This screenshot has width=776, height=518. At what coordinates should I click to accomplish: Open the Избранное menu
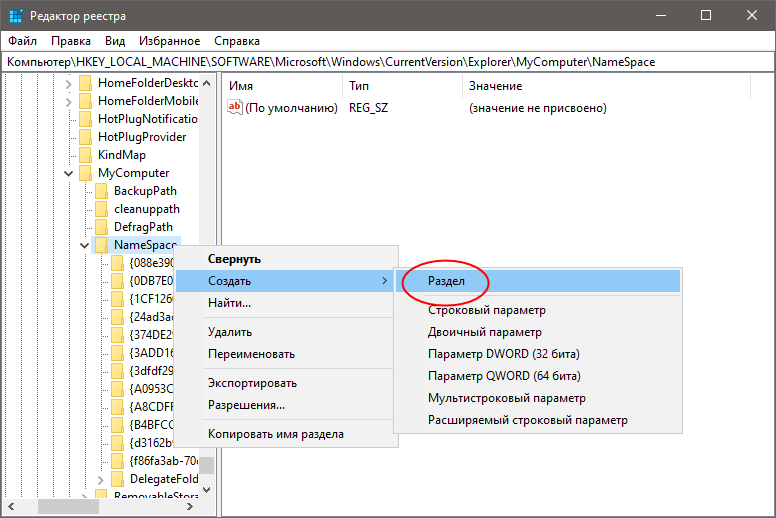169,41
